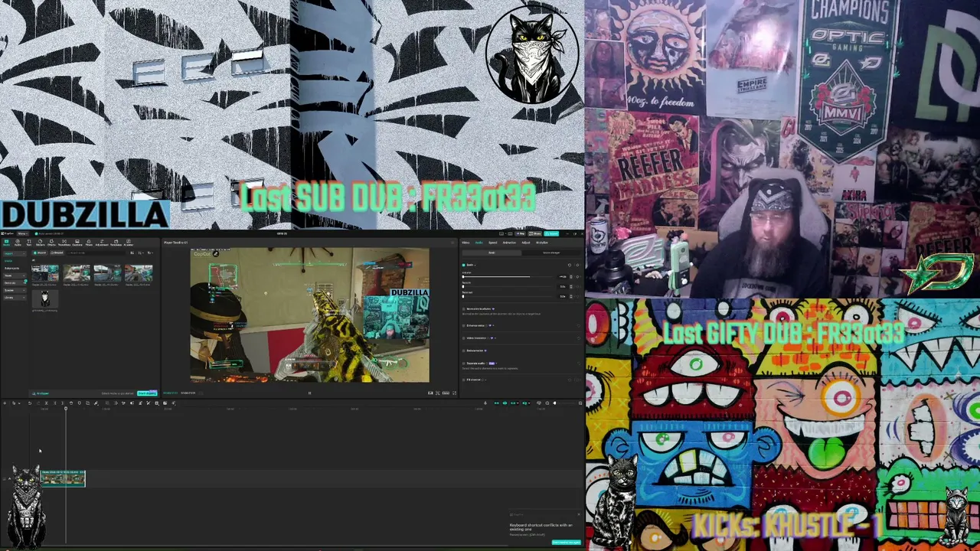980x551 pixels.
Task: Click Don't remind me again button
Action: [x=566, y=543]
